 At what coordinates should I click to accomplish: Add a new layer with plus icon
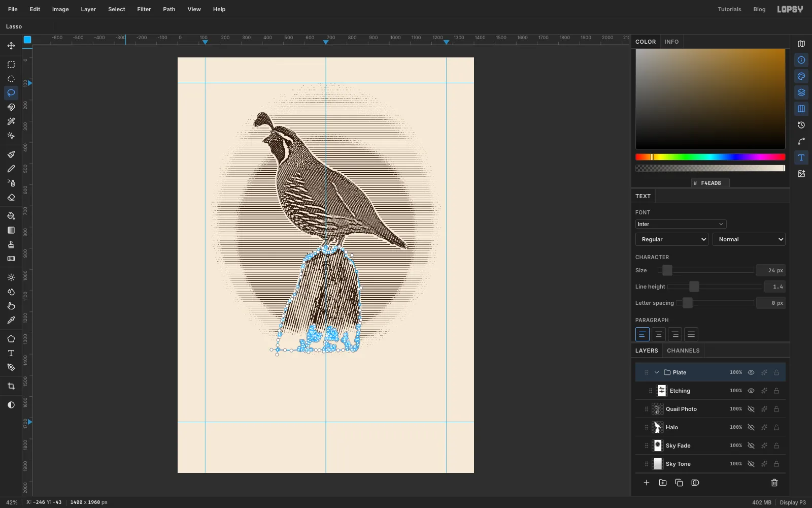click(647, 483)
